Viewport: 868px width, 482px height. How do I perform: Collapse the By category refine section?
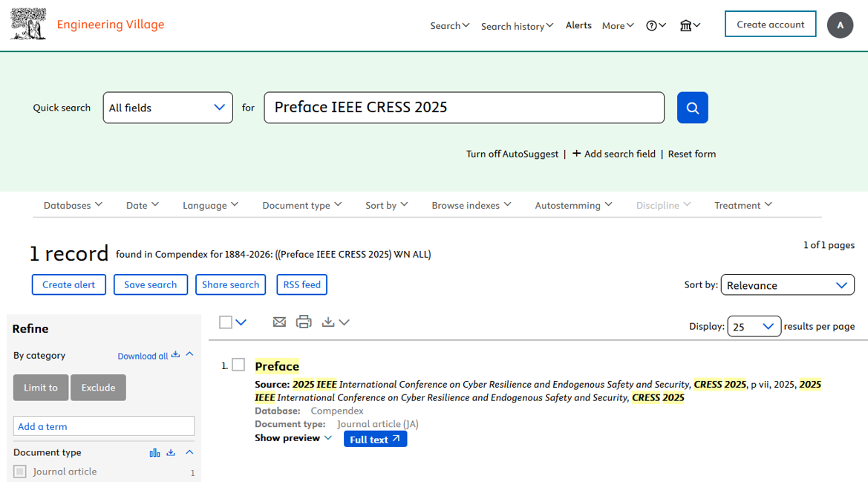(x=189, y=354)
